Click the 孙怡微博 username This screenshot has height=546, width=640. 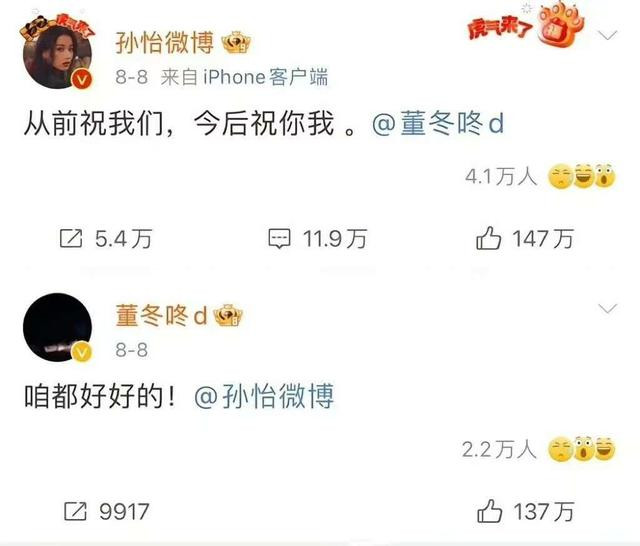[164, 43]
